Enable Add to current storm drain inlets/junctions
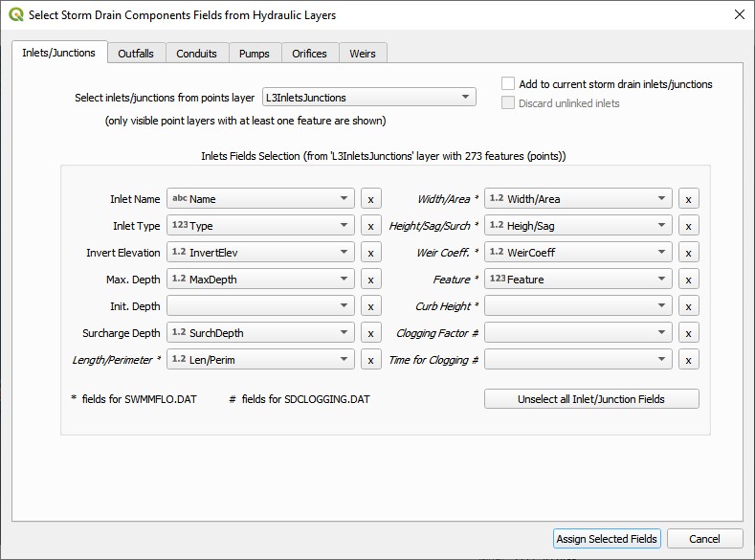 click(508, 84)
